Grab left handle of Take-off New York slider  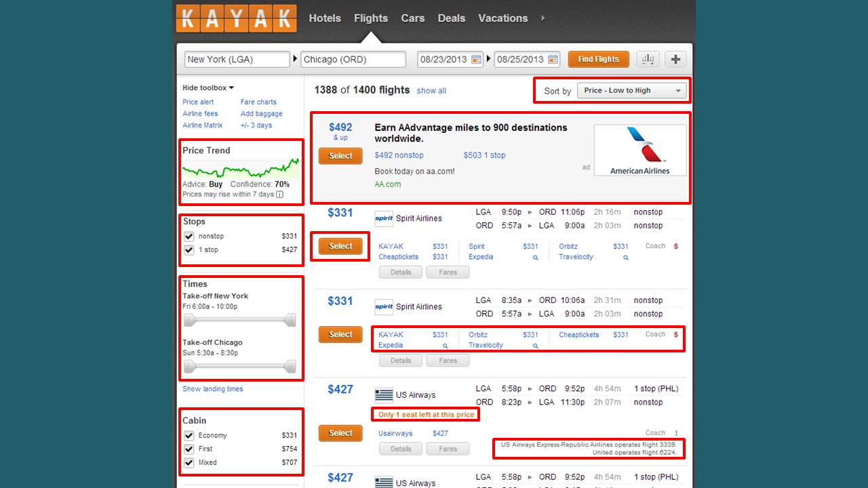click(190, 320)
